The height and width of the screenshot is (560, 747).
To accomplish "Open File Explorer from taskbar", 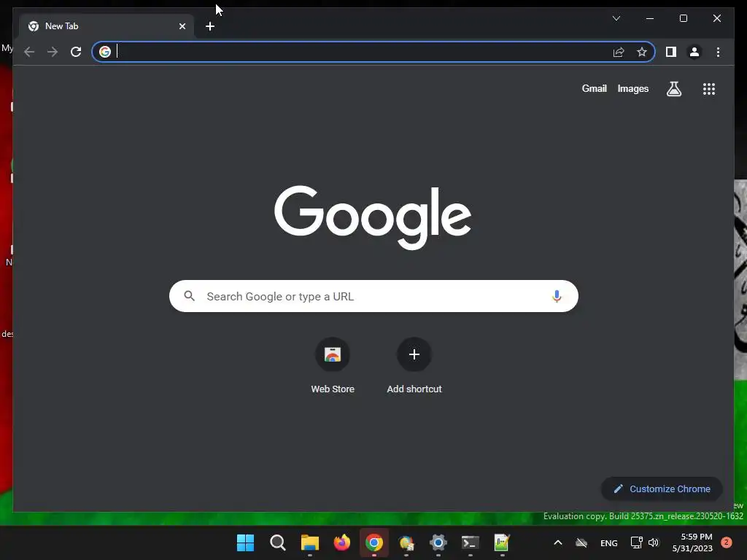I will click(x=309, y=542).
